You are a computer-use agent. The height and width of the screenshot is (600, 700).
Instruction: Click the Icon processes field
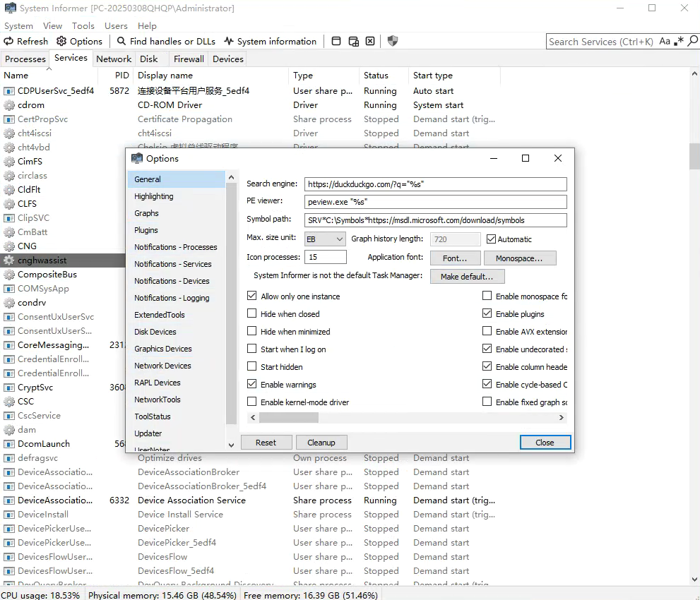coord(326,257)
